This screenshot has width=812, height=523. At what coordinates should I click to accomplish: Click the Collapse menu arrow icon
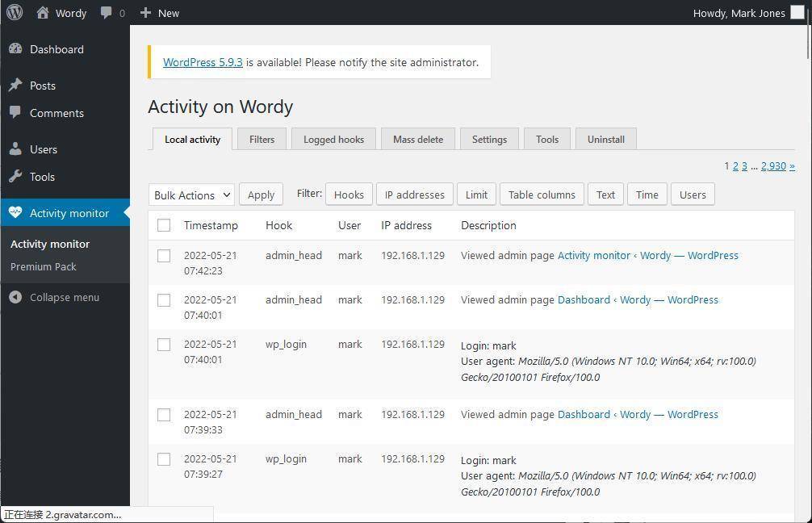point(15,297)
